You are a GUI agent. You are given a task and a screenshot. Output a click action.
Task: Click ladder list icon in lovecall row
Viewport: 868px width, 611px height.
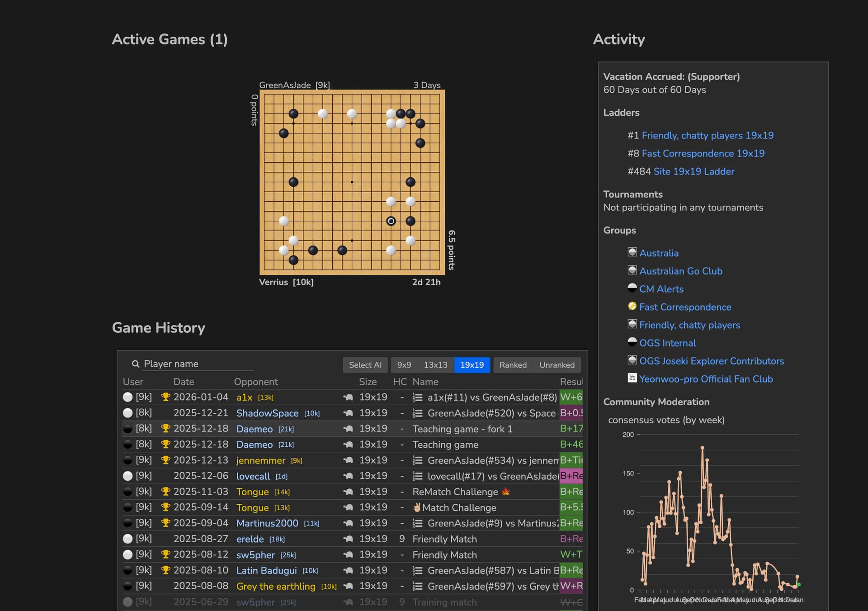[418, 476]
